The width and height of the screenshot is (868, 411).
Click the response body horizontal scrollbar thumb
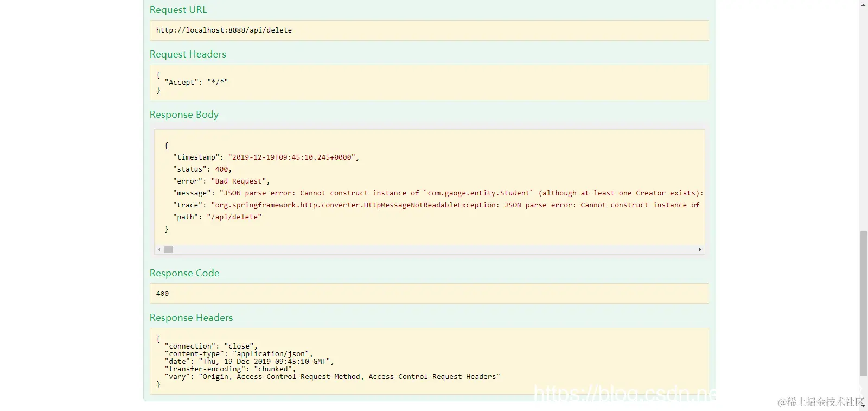point(169,250)
